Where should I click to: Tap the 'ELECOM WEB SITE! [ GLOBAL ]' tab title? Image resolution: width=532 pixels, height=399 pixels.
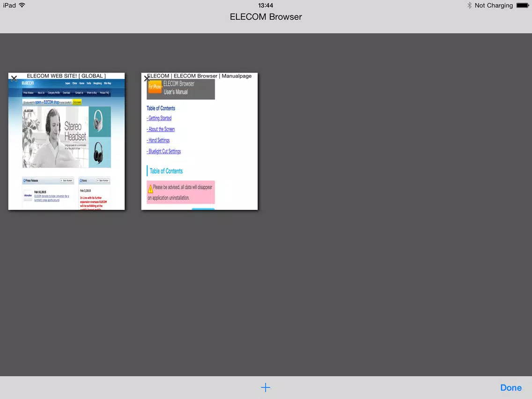point(66,76)
